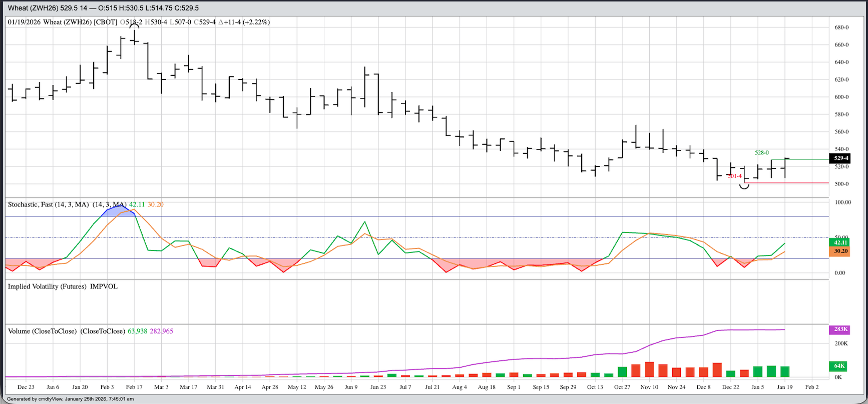
Task: Click the tallest red volume bar near Nov 10
Action: pos(649,369)
